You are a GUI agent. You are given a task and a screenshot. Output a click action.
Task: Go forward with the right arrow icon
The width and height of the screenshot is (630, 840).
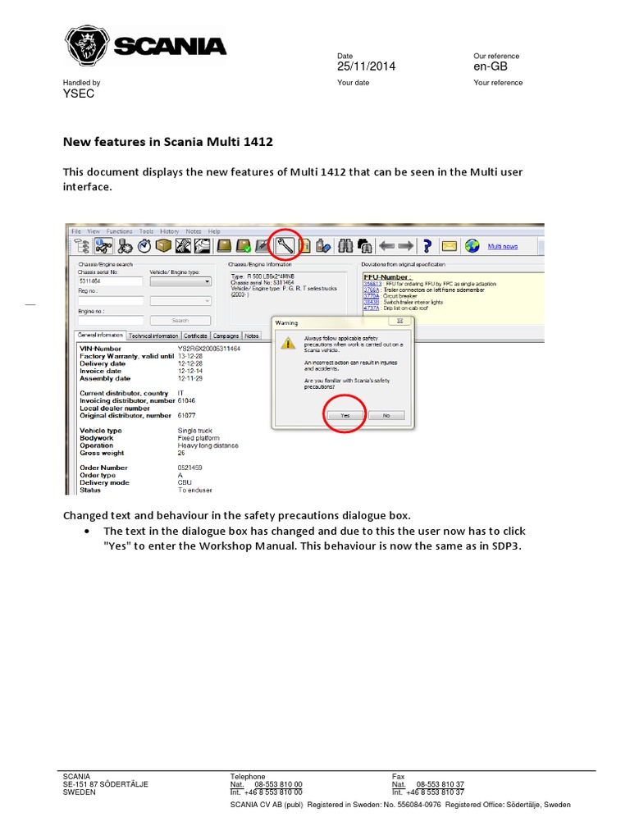(x=405, y=246)
